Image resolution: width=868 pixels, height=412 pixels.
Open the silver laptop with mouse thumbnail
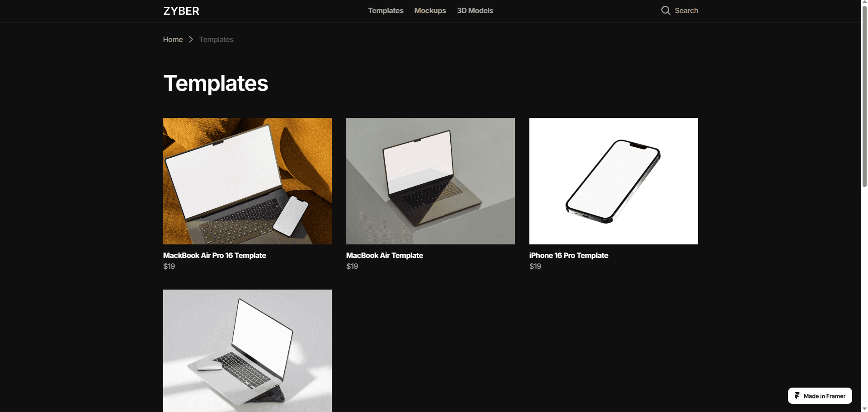click(247, 351)
